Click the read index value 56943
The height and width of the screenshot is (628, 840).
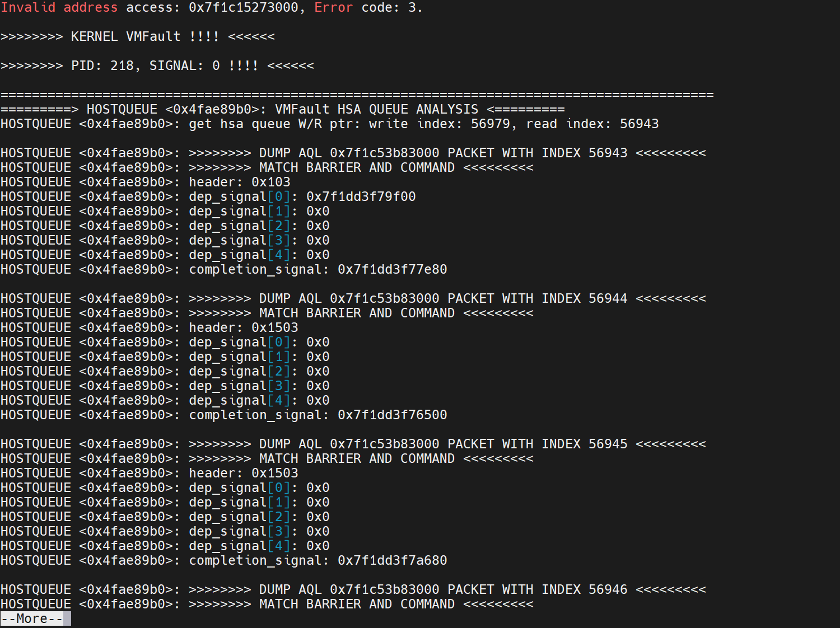click(640, 124)
